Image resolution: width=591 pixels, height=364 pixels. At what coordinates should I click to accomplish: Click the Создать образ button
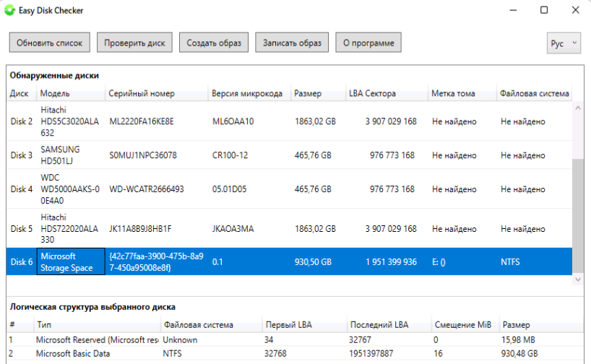coord(214,43)
